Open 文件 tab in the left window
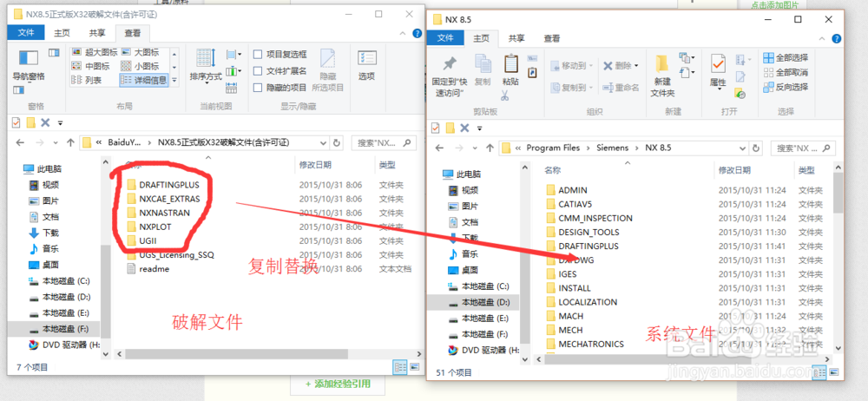The height and width of the screenshot is (401, 868). pyautogui.click(x=26, y=33)
